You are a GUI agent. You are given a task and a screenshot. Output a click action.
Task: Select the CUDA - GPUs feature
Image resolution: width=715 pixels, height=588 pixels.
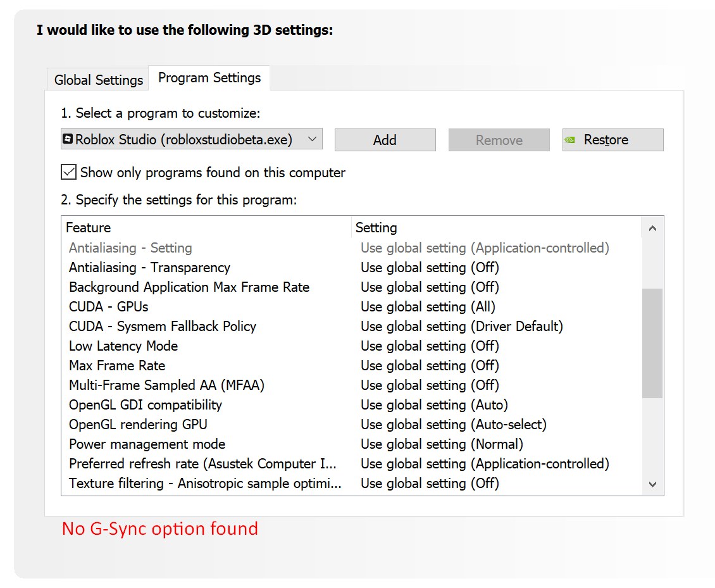pyautogui.click(x=351, y=306)
